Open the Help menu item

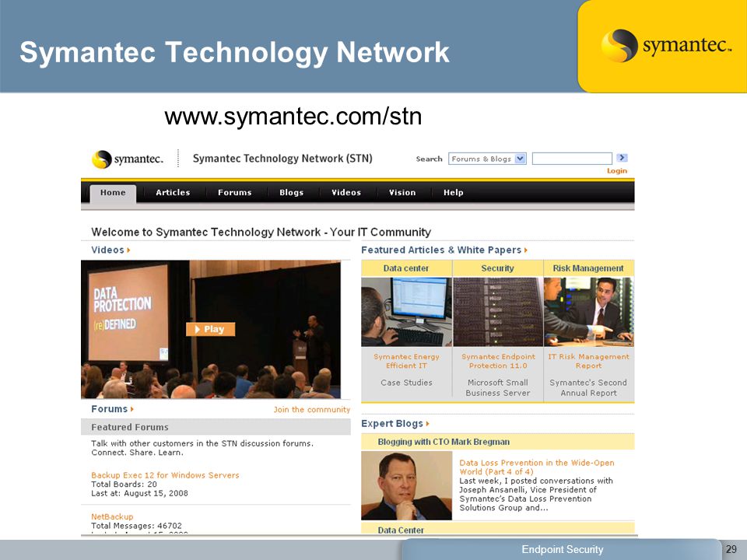453,193
